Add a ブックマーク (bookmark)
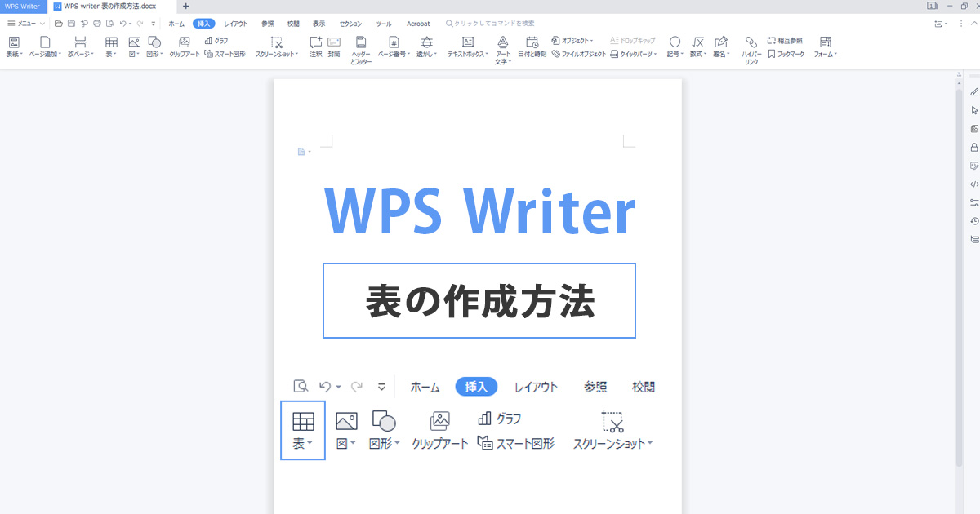The height and width of the screenshot is (514, 980). click(786, 54)
